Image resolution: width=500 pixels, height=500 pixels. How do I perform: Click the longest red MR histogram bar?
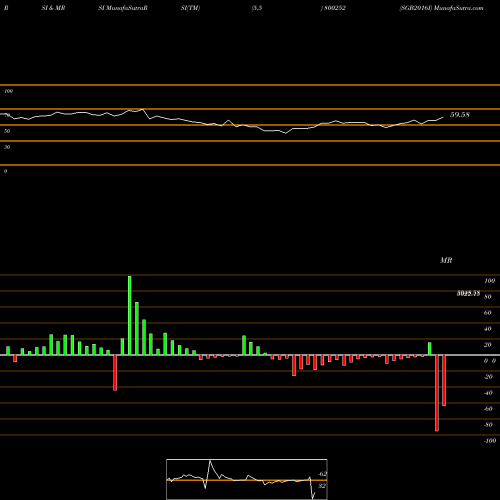[x=437, y=393]
